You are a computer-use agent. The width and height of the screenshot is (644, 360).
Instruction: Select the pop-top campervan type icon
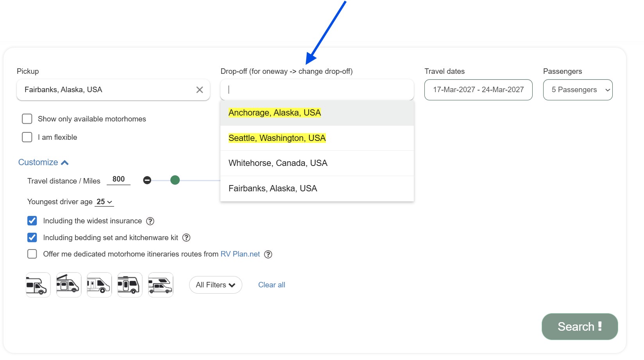point(69,285)
